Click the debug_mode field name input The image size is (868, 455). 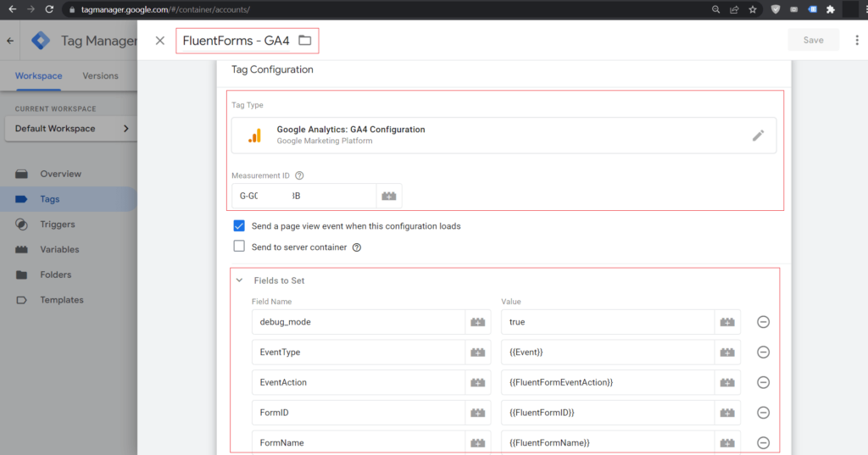click(359, 322)
